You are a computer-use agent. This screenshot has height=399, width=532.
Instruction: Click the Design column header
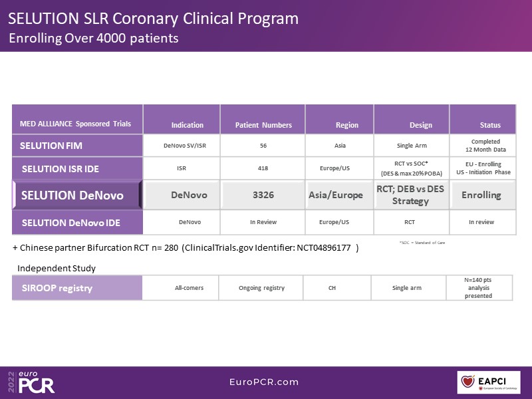coord(420,125)
